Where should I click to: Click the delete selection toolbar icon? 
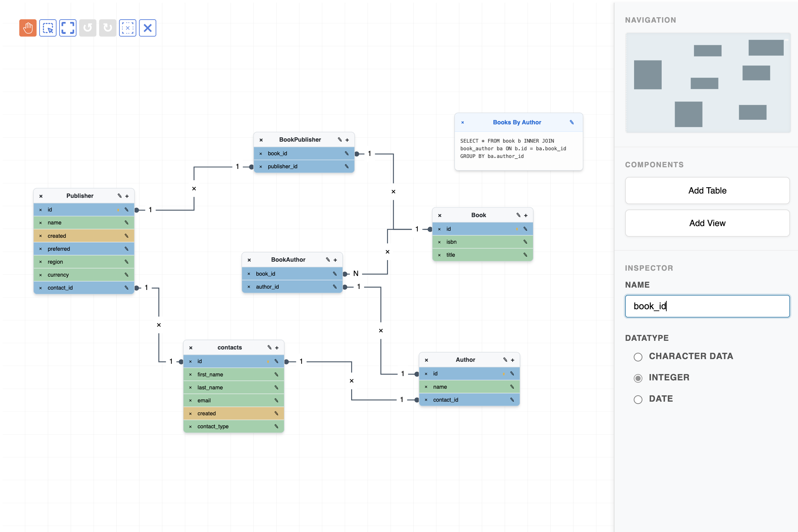(128, 28)
